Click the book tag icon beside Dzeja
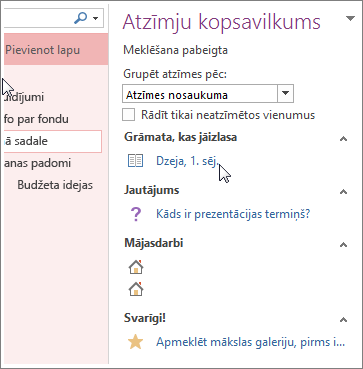Screen dimensions: 363x369 [x=135, y=161]
